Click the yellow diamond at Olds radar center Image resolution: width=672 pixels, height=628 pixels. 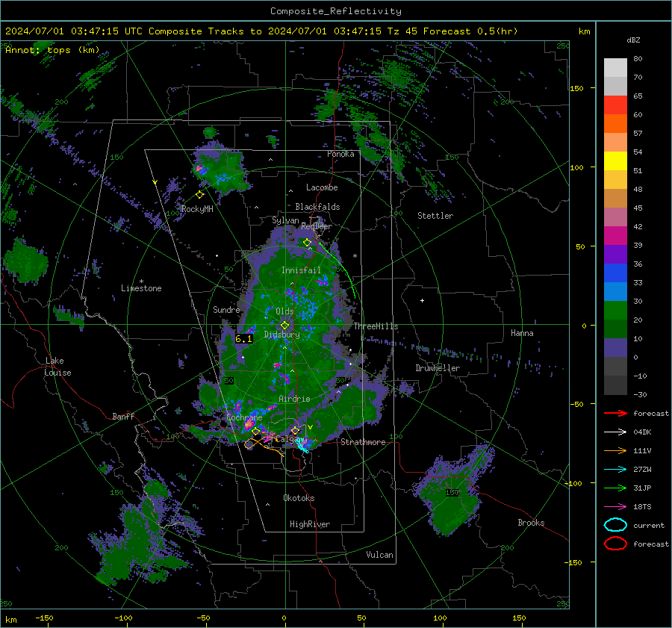coord(284,326)
